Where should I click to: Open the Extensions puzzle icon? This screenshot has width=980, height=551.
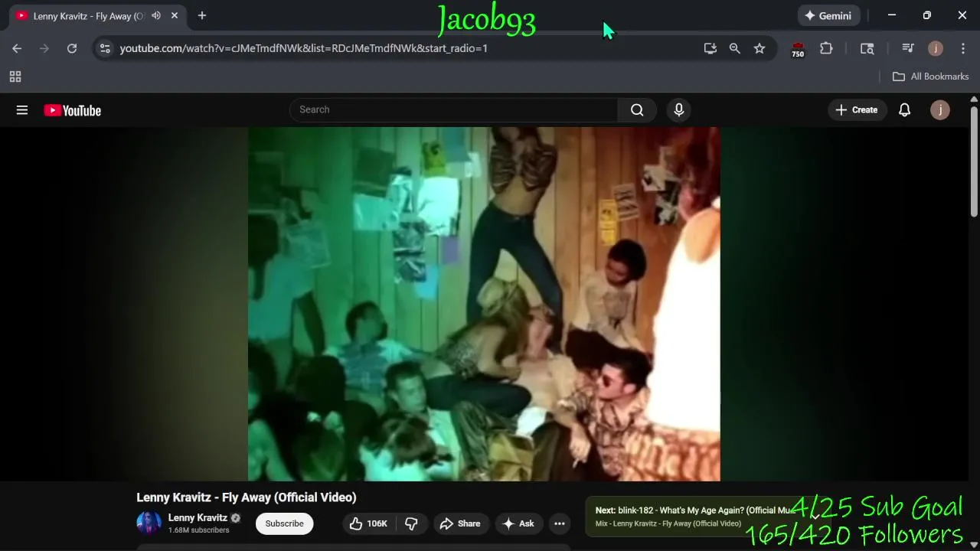point(826,48)
